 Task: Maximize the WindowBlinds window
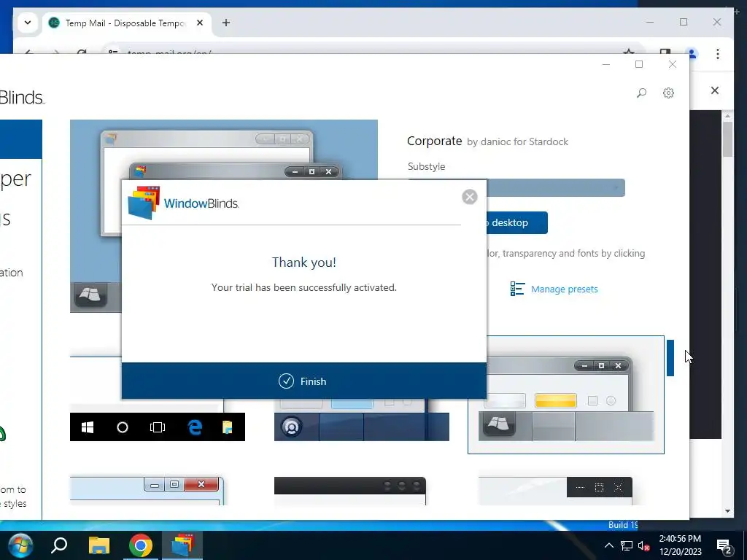point(639,64)
